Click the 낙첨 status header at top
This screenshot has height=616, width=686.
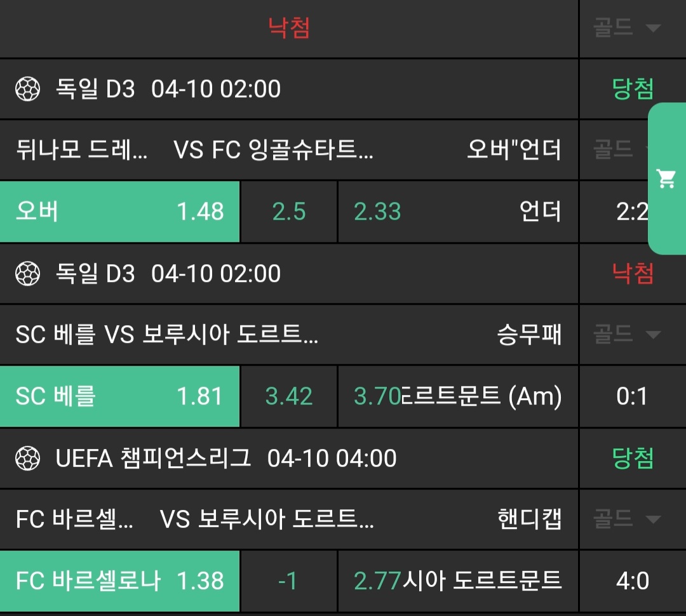click(289, 28)
